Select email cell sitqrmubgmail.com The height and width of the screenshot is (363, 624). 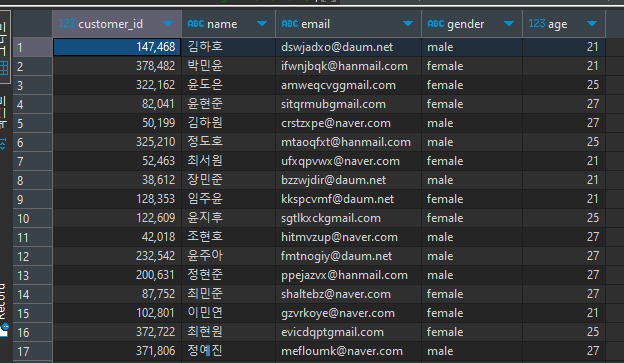pos(349,104)
